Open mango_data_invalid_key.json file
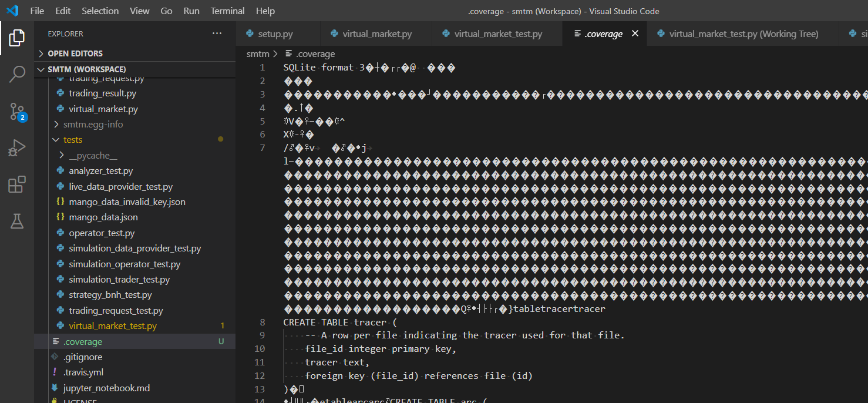 [135, 201]
